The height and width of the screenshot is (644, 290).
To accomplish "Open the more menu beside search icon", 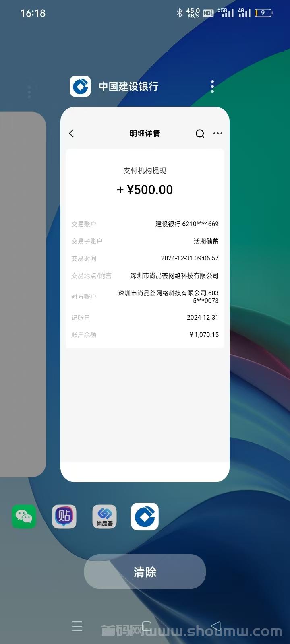I will pyautogui.click(x=217, y=133).
